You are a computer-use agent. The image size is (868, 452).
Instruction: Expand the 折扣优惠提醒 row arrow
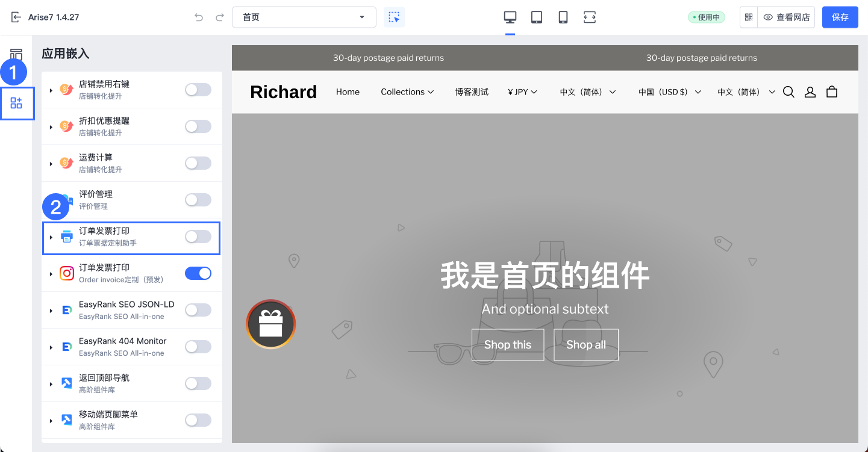51,127
